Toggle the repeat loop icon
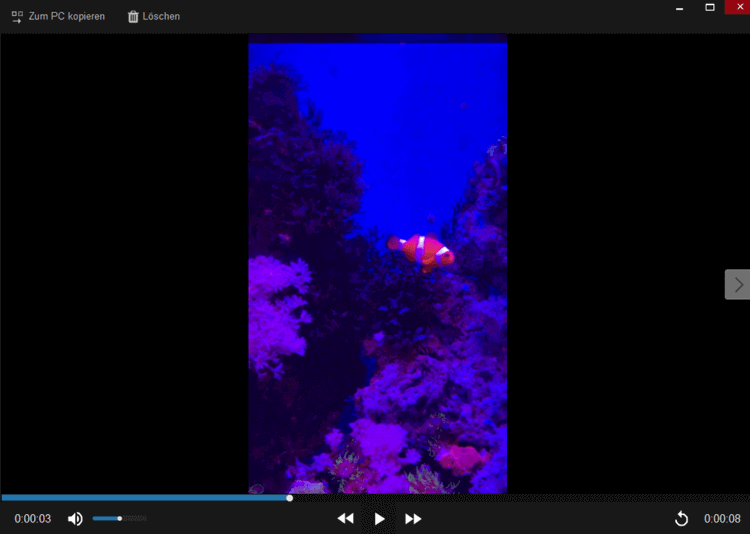This screenshot has height=534, width=750. click(681, 519)
